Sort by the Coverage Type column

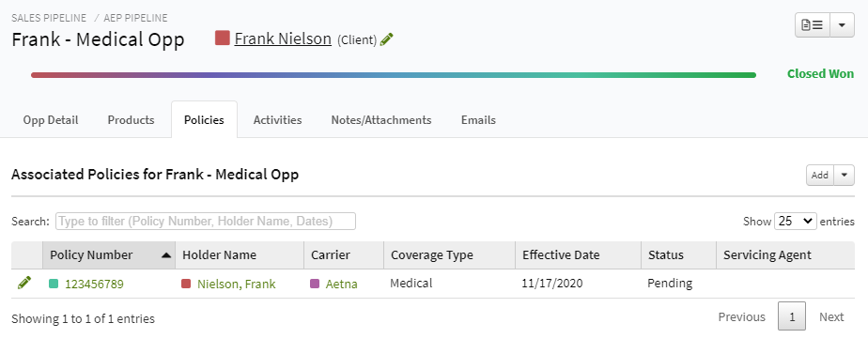click(449, 255)
